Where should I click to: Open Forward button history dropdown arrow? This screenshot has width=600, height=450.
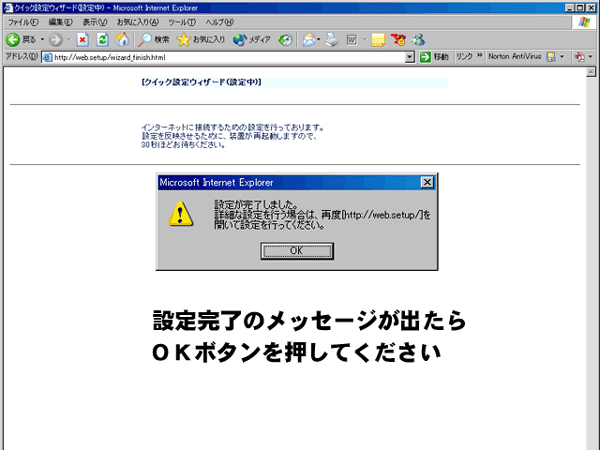(x=69, y=39)
